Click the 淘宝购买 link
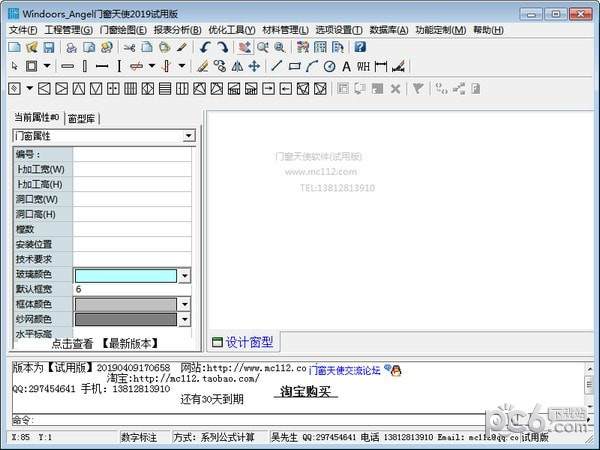 pyautogui.click(x=306, y=392)
